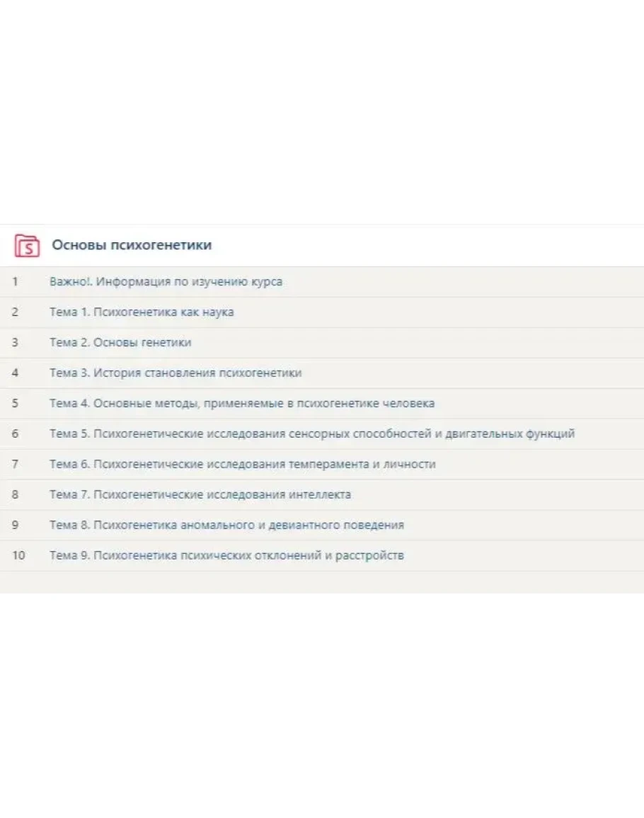Click row number 5 in the list
The image size is (644, 818).
point(15,404)
